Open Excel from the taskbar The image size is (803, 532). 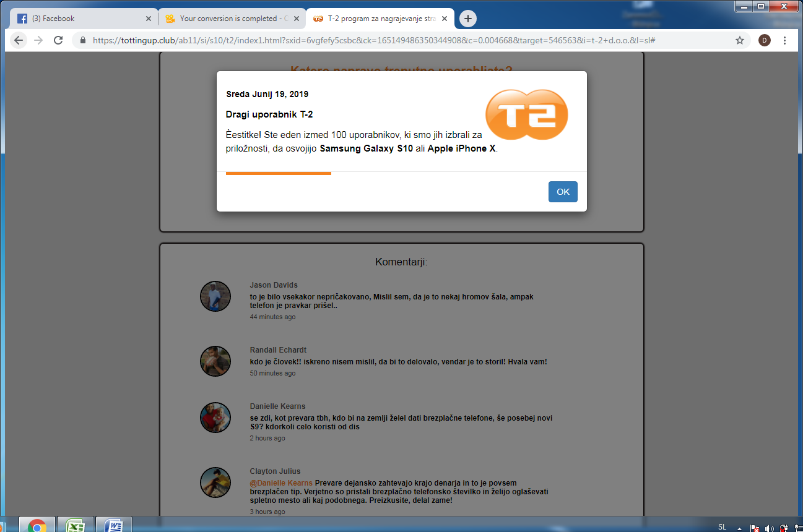coord(76,525)
